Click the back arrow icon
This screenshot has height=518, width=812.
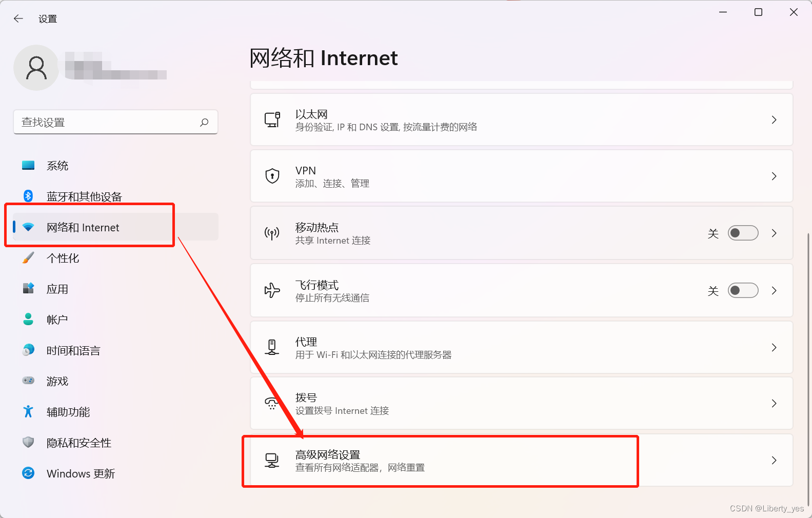coord(18,18)
